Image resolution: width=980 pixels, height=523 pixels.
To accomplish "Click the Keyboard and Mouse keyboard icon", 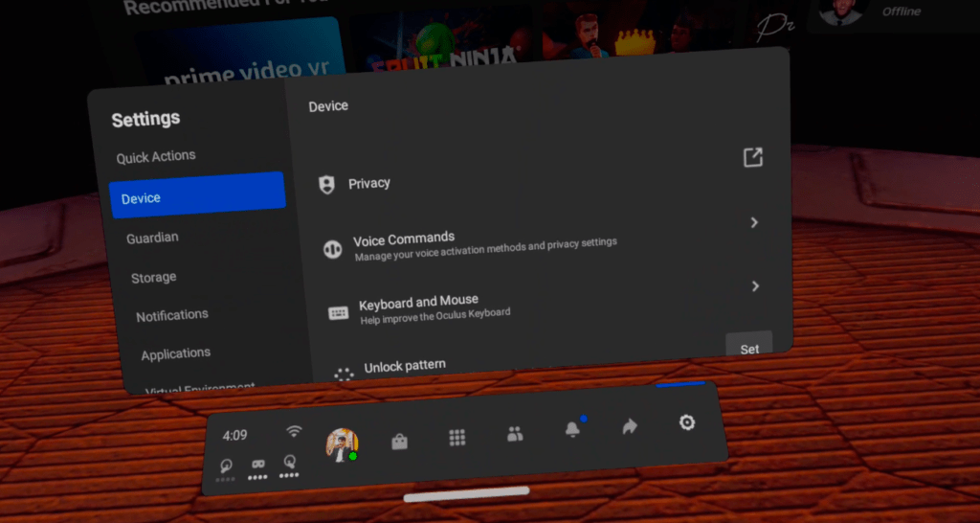I will (x=339, y=313).
